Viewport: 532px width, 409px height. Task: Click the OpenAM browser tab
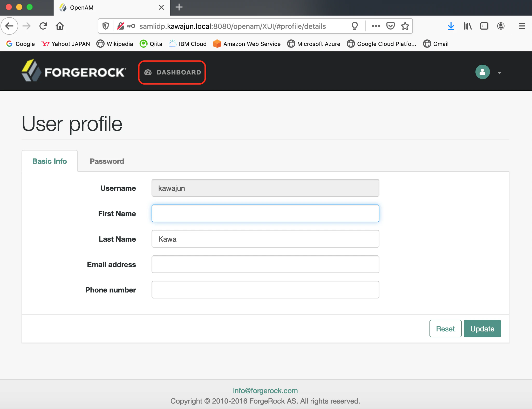pyautogui.click(x=112, y=8)
